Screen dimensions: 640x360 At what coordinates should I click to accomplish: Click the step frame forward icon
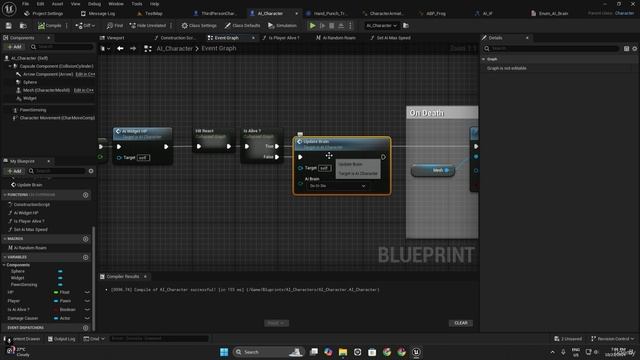pyautogui.click(x=322, y=25)
